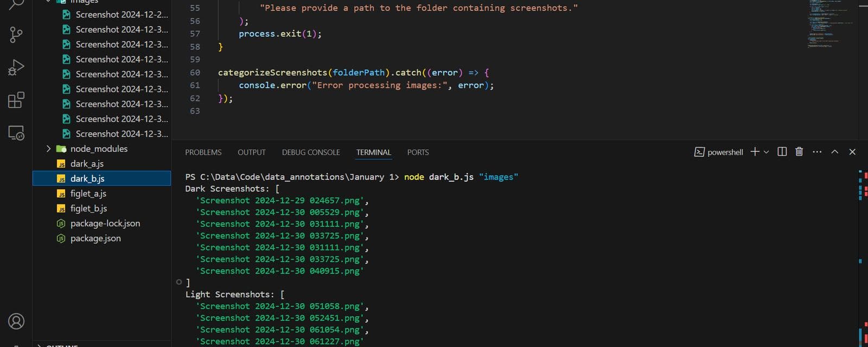Image resolution: width=868 pixels, height=347 pixels.
Task: Select the Screenshot 2024-12-2... image file
Action: tap(122, 15)
